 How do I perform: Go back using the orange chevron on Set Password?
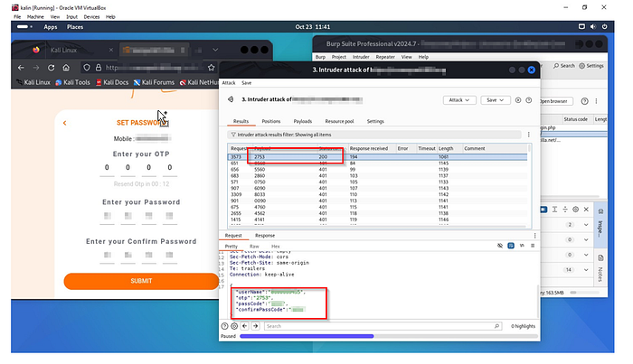click(x=64, y=123)
